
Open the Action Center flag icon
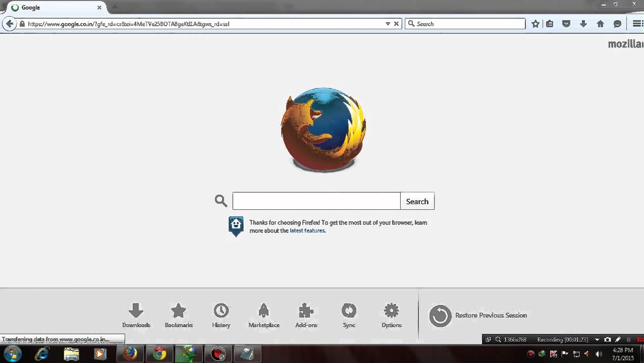(565, 354)
